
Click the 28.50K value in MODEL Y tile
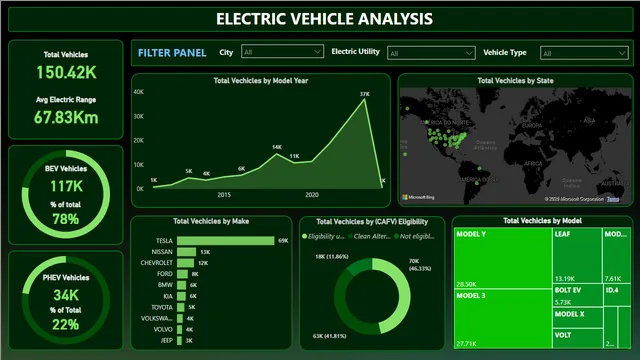coord(467,284)
